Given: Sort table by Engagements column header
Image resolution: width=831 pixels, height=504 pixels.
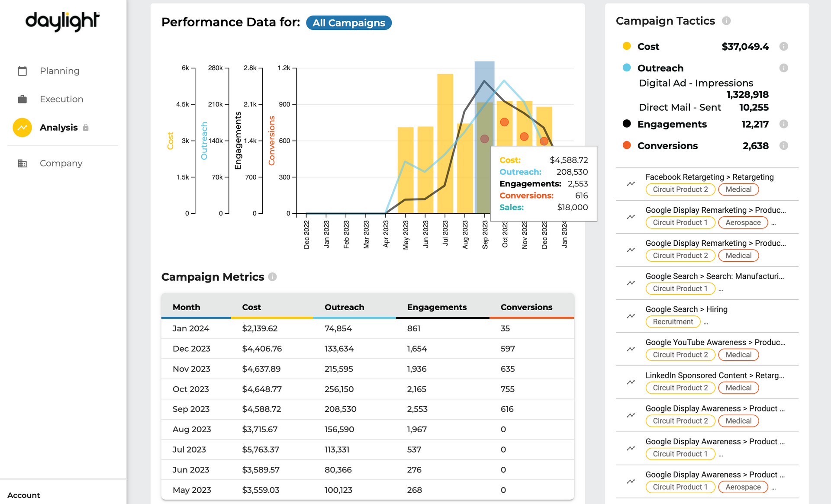Looking at the screenshot, I should (x=437, y=307).
